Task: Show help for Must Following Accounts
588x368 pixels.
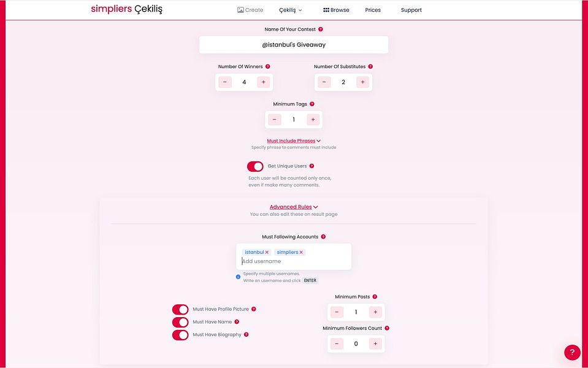Action: click(x=323, y=237)
